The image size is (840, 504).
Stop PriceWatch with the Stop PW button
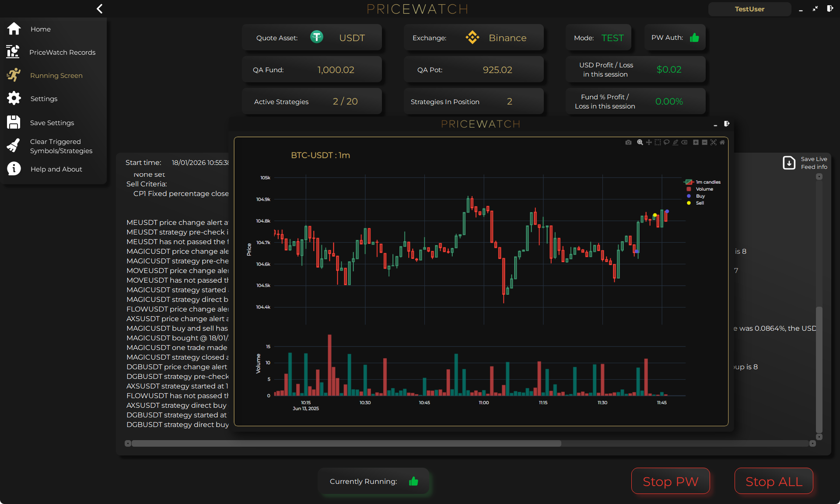pos(670,481)
